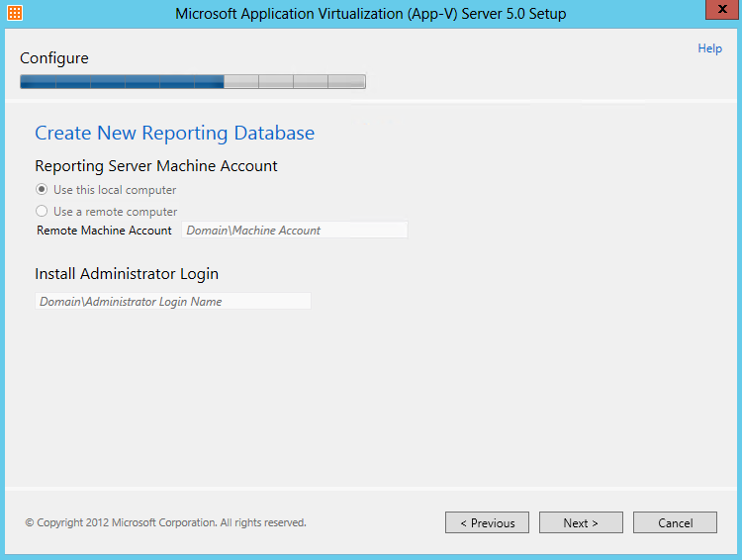Click the Reporting Server Machine Account label
This screenshot has height=560, width=742.
pos(156,166)
